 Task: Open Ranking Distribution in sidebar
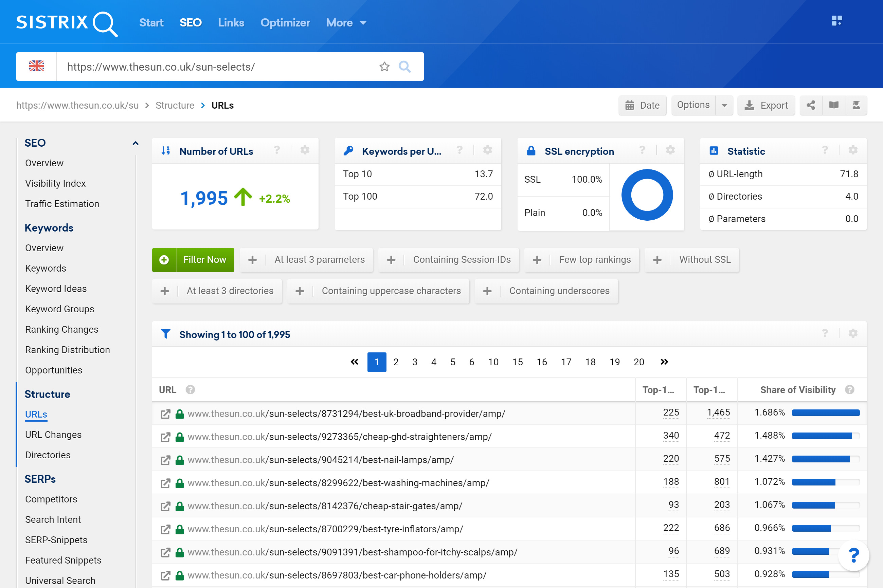coord(68,350)
